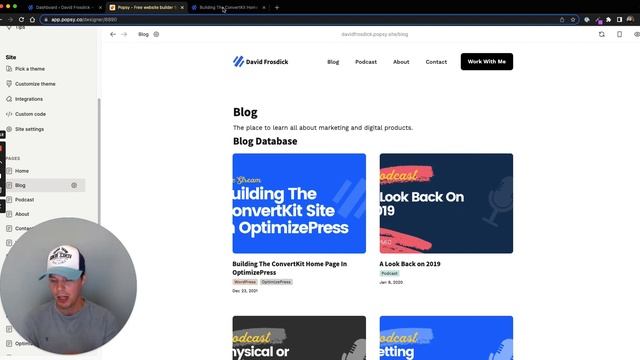Close the Dashboard browser tab

[100, 7]
